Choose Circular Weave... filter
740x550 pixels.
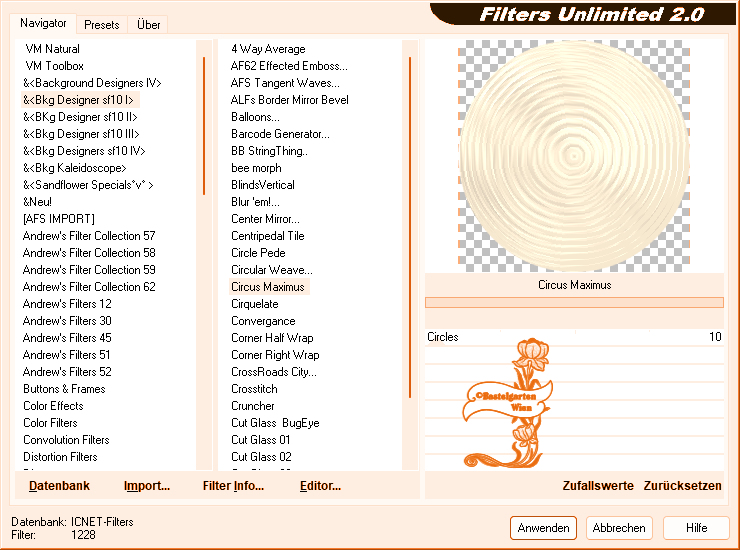[x=272, y=270]
